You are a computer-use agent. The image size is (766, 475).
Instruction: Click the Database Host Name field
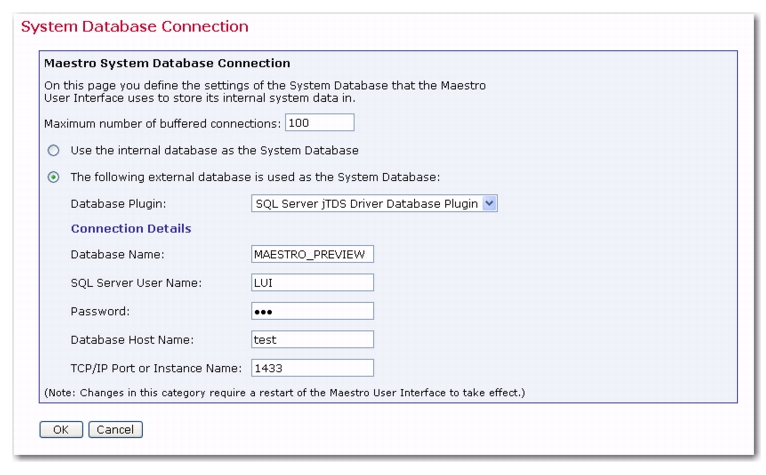tap(313, 340)
